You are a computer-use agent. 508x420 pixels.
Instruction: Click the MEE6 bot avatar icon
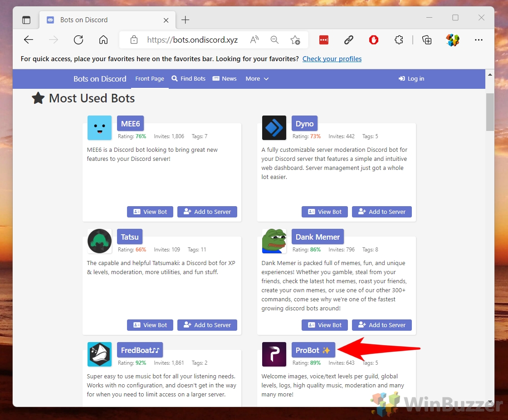(x=99, y=128)
